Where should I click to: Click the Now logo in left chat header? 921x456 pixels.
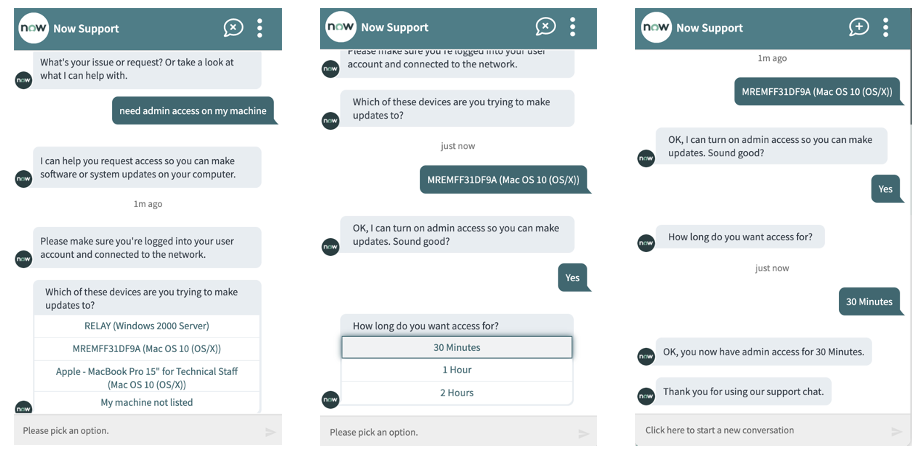pyautogui.click(x=35, y=28)
